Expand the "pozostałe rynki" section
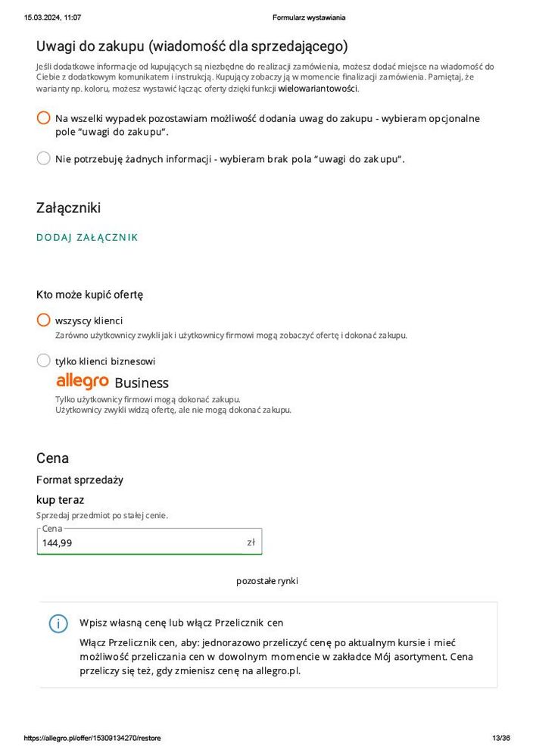 tap(267, 581)
